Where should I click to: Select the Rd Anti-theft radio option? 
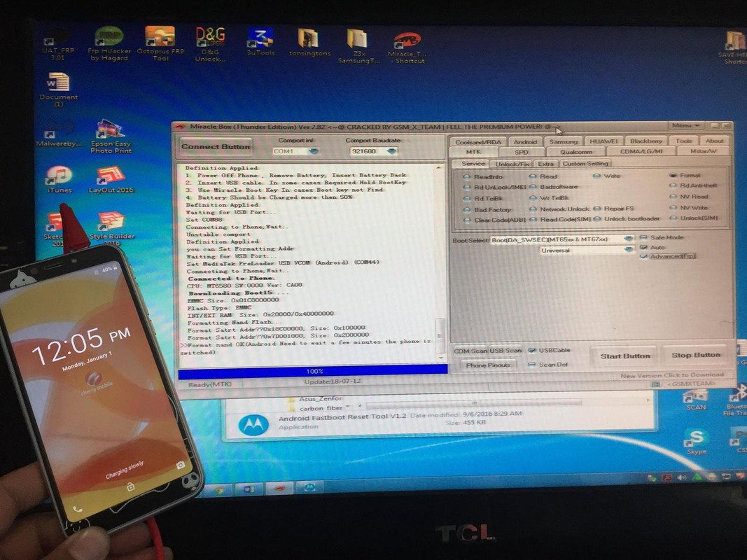694,185
